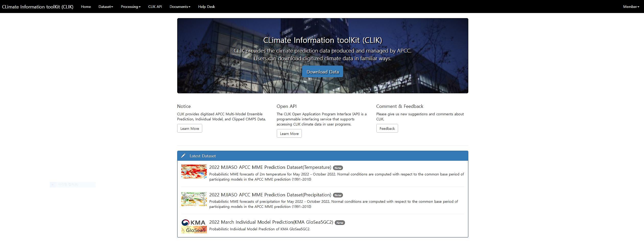Expand the Dataset dropdown menu
This screenshot has height=241, width=644.
pyautogui.click(x=105, y=7)
